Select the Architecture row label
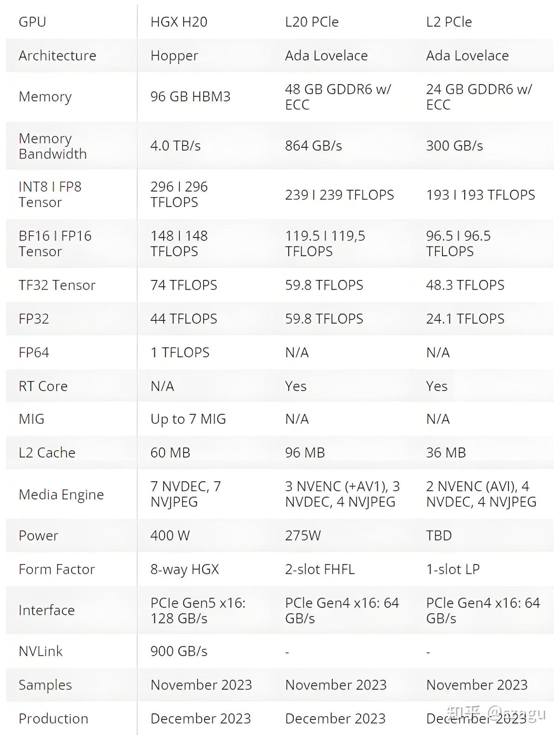The height and width of the screenshot is (738, 560). (57, 55)
